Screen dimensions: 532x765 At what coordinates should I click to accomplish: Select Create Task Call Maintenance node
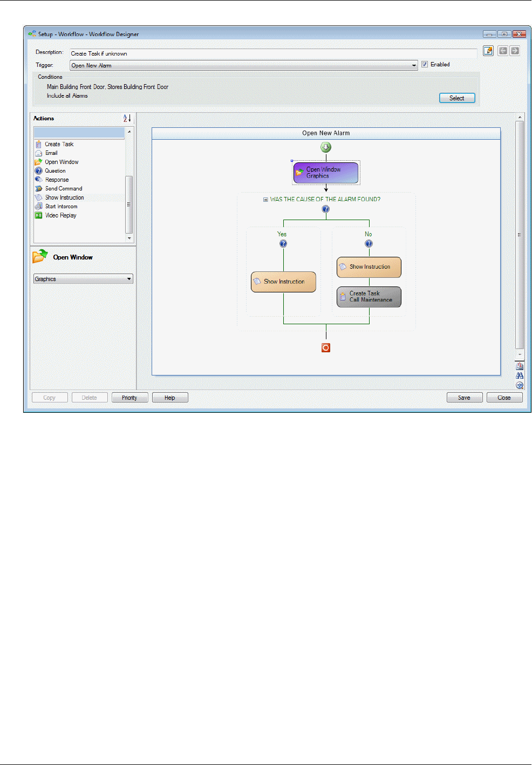pos(369,297)
